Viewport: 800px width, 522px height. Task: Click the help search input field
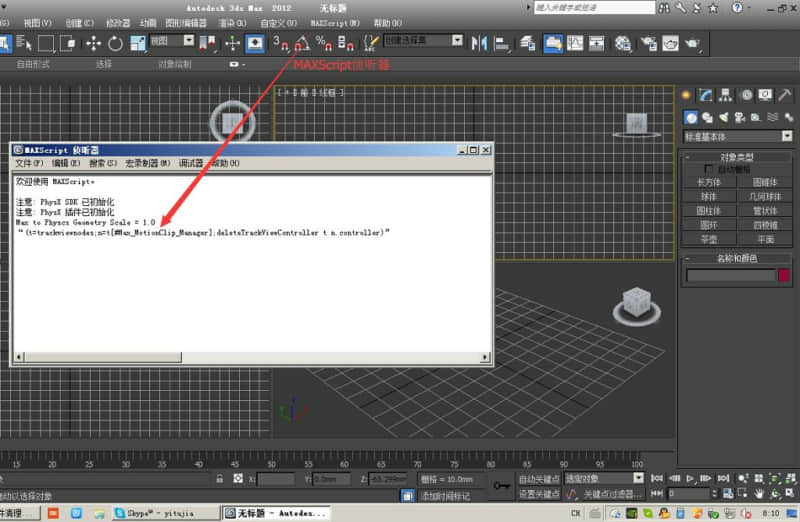point(594,8)
